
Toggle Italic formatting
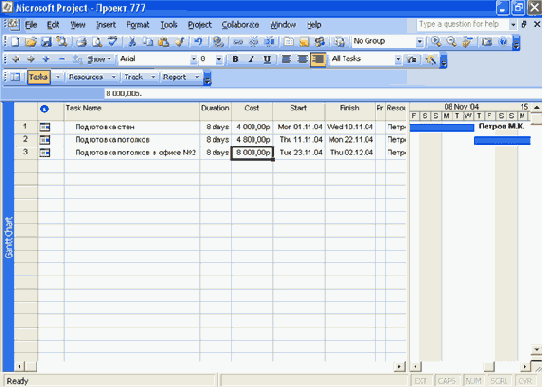click(251, 59)
